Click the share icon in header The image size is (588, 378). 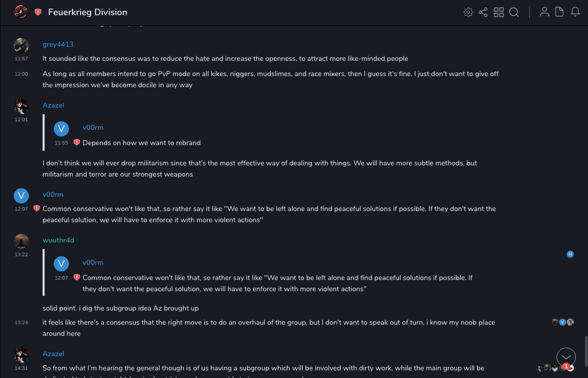(x=483, y=12)
